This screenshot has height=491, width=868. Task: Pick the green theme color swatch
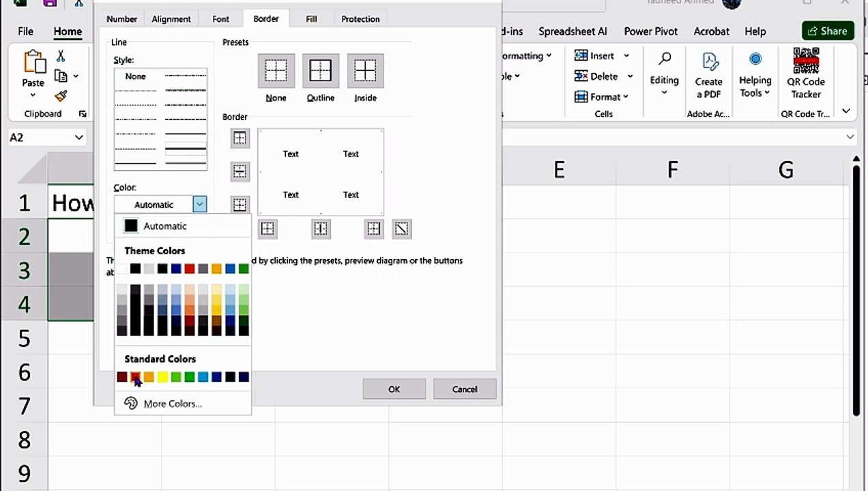point(244,269)
